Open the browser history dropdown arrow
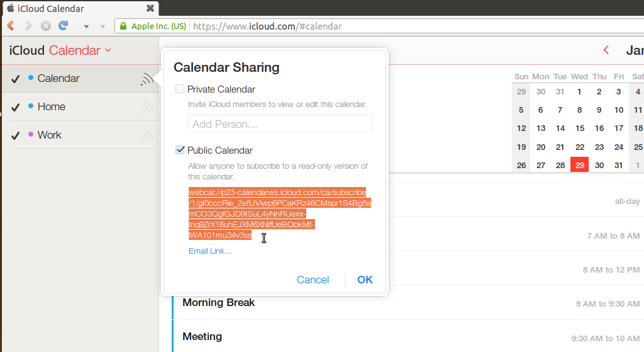 point(86,26)
